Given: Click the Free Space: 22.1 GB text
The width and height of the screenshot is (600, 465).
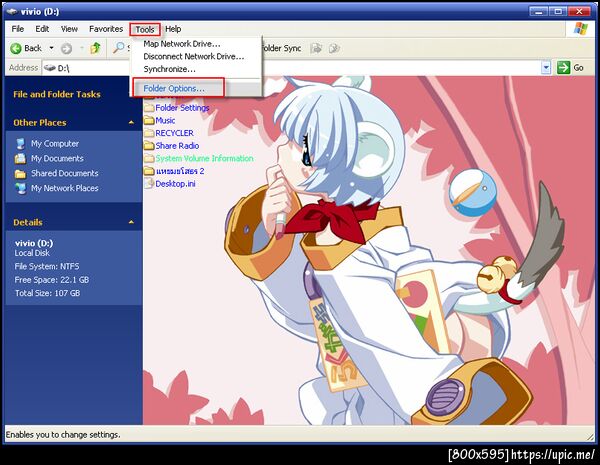Looking at the screenshot, I should (52, 280).
